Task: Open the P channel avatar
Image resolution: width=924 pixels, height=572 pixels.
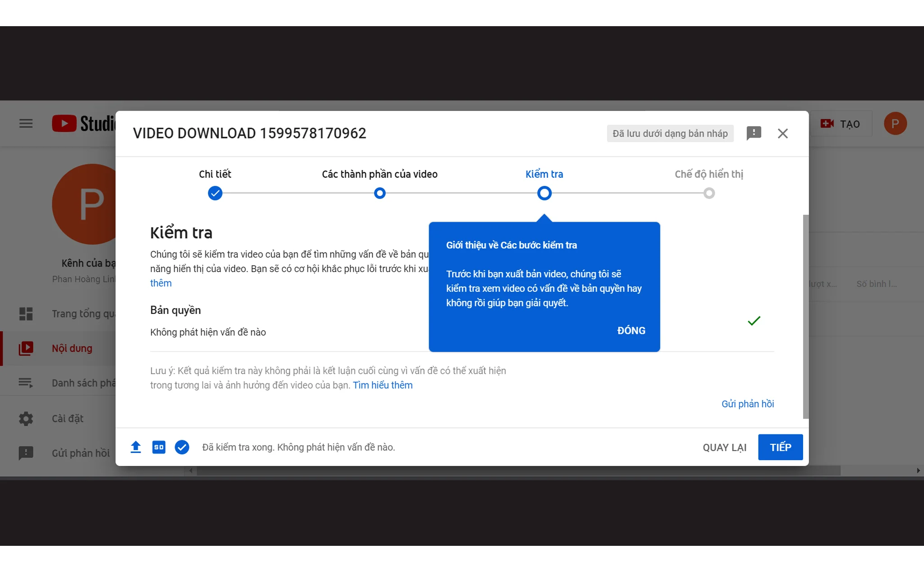Action: pos(896,123)
